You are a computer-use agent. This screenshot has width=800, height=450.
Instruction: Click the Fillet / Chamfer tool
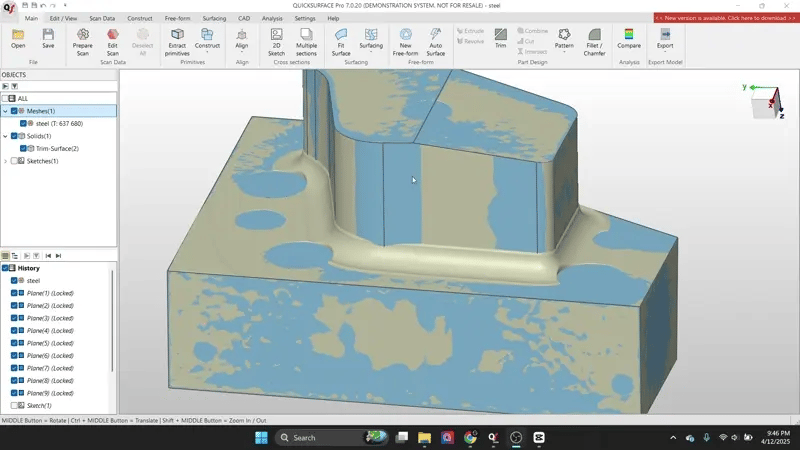[x=594, y=39]
